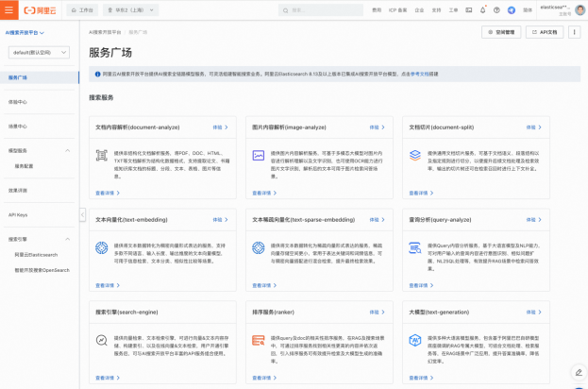This screenshot has height=389, width=588.
Task: Open 查看详情 on the text-generation card
Action: 421,378
